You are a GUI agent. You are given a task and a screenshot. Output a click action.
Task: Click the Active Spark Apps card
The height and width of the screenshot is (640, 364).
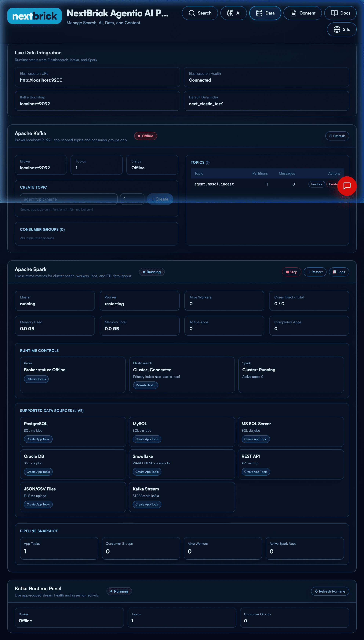tap(305, 548)
